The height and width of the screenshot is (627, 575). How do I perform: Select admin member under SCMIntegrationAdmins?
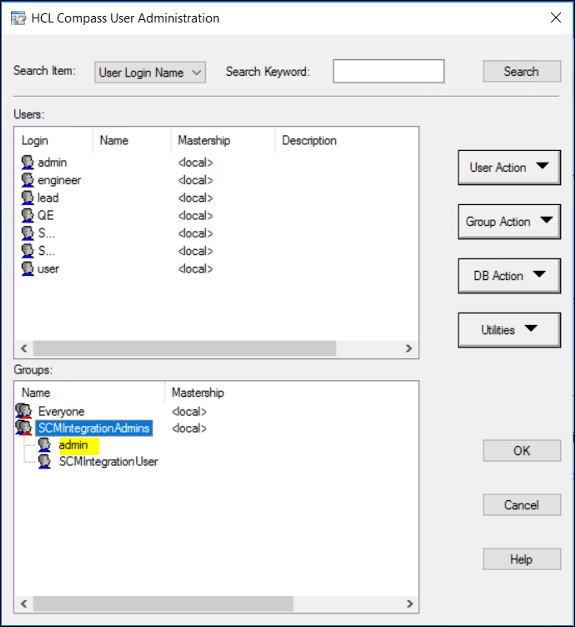pos(73,445)
